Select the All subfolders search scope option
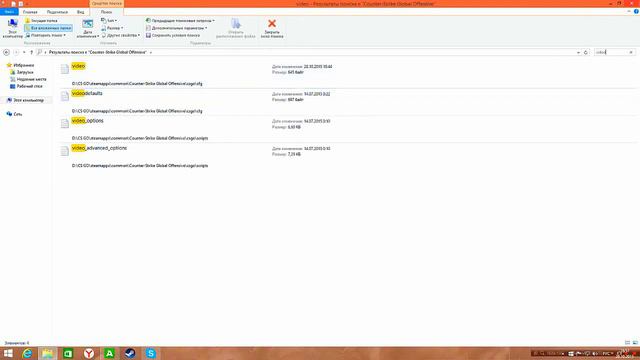 [x=48, y=28]
